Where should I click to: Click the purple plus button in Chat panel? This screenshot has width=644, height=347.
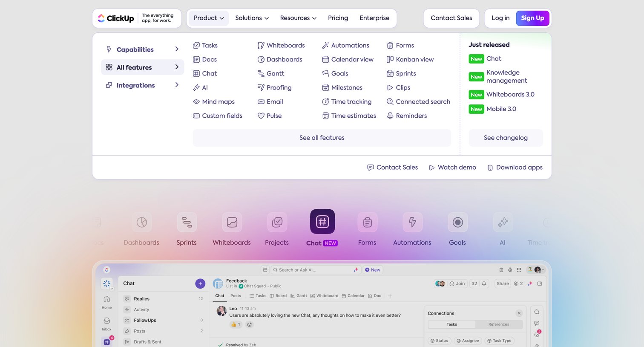[x=200, y=283]
